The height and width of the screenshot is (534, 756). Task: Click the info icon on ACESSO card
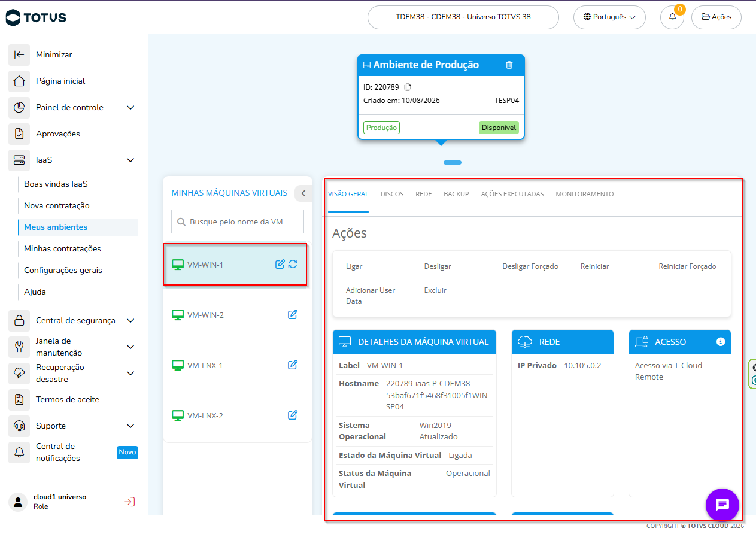[x=721, y=341]
